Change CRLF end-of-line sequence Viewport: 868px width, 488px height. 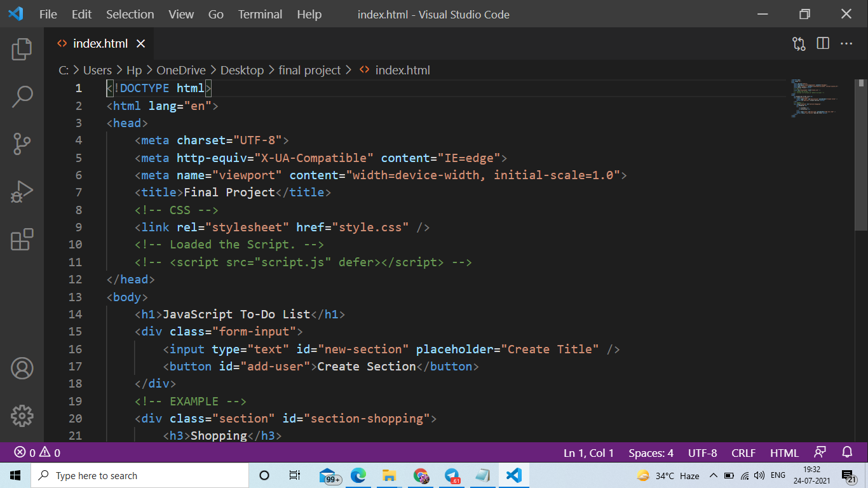pos(743,453)
